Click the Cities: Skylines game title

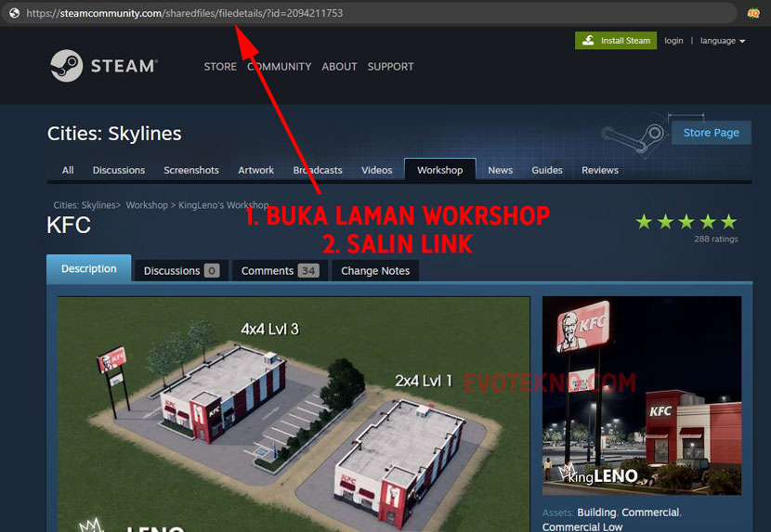114,134
